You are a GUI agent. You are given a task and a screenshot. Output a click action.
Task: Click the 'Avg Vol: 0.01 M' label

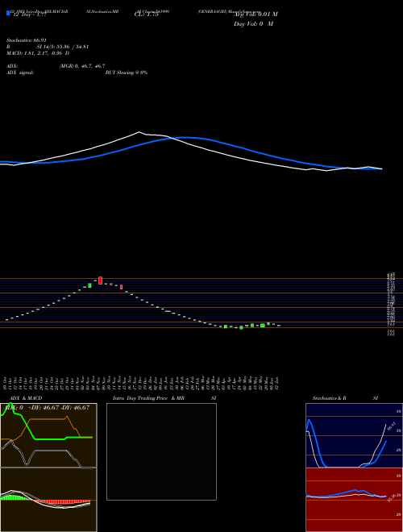[x=256, y=15]
